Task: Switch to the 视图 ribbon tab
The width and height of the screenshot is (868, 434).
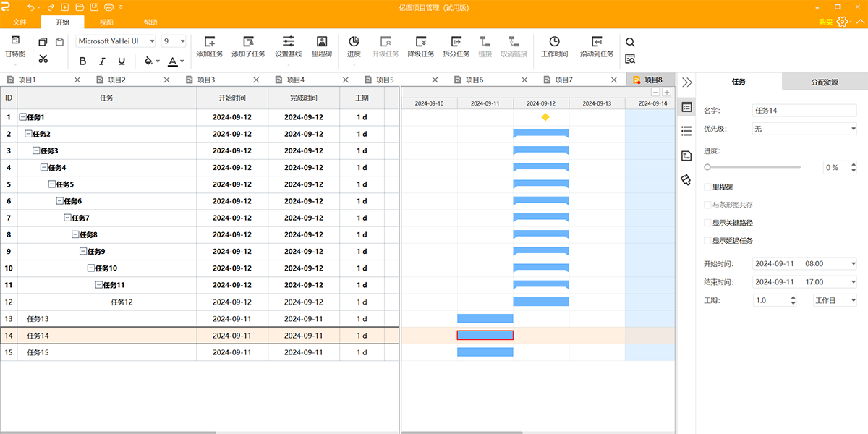Action: coord(106,22)
